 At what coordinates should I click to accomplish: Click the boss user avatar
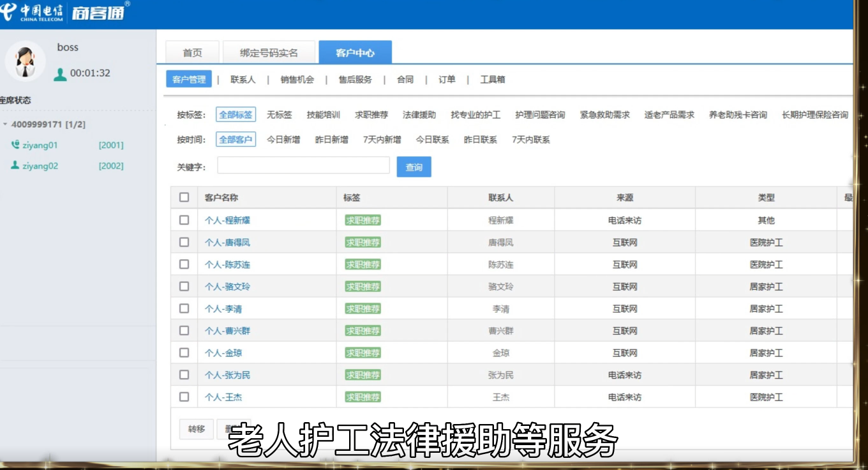tap(25, 62)
